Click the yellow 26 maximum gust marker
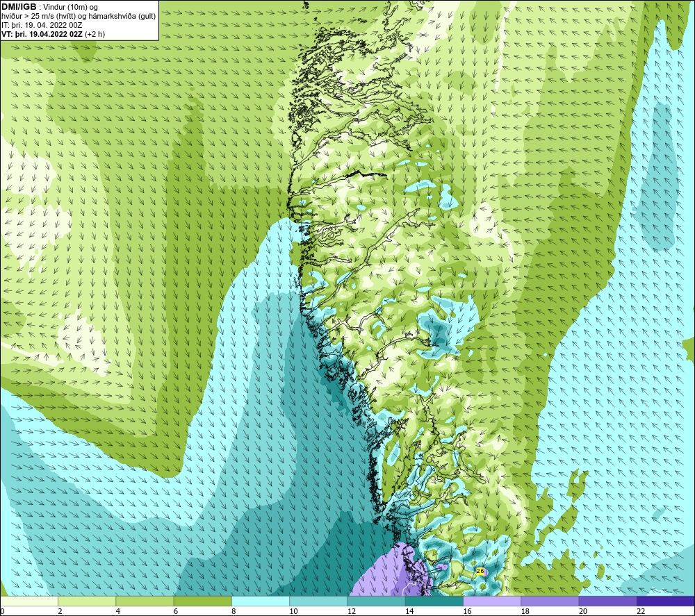The image size is (695, 616). [x=480, y=571]
